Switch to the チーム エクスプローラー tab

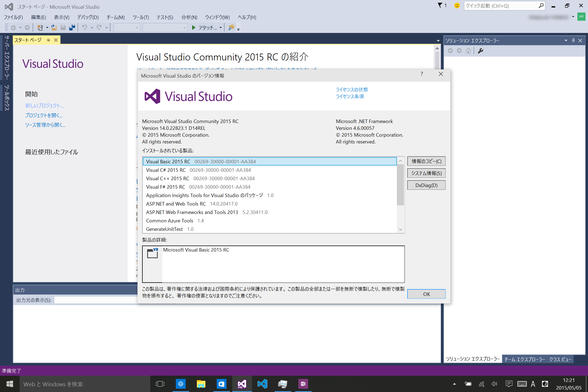pyautogui.click(x=524, y=359)
